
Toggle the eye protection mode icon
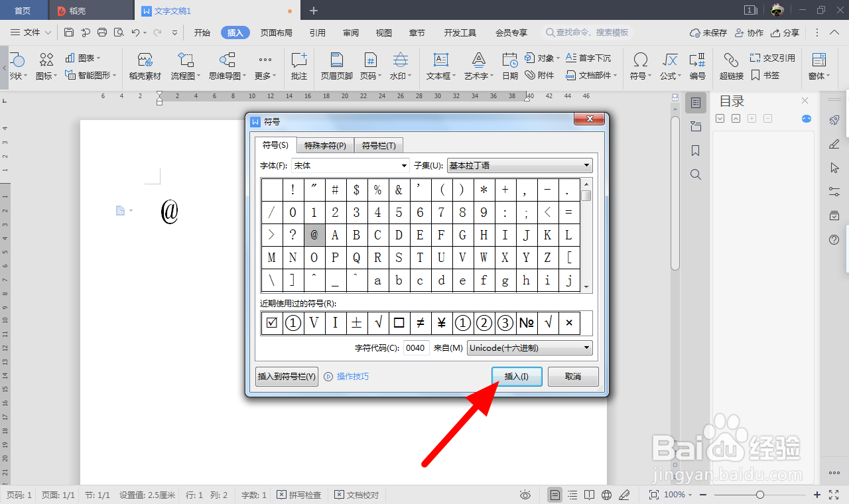(525, 495)
